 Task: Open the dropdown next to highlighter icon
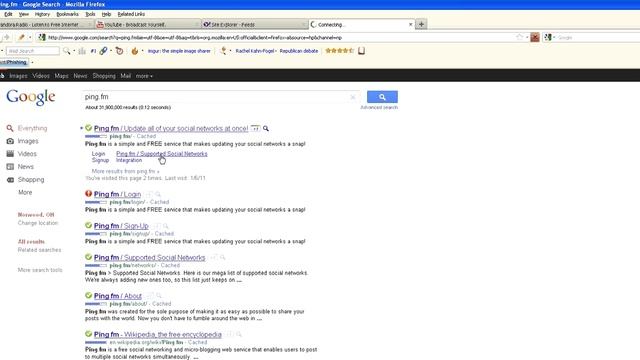[30, 38]
